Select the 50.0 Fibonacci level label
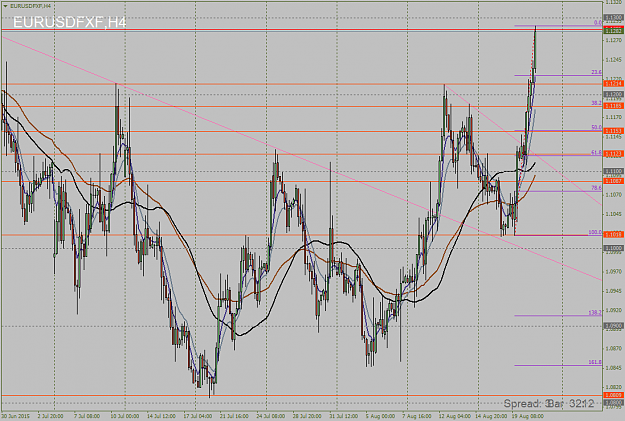The height and width of the screenshot is (421, 625). coord(596,128)
